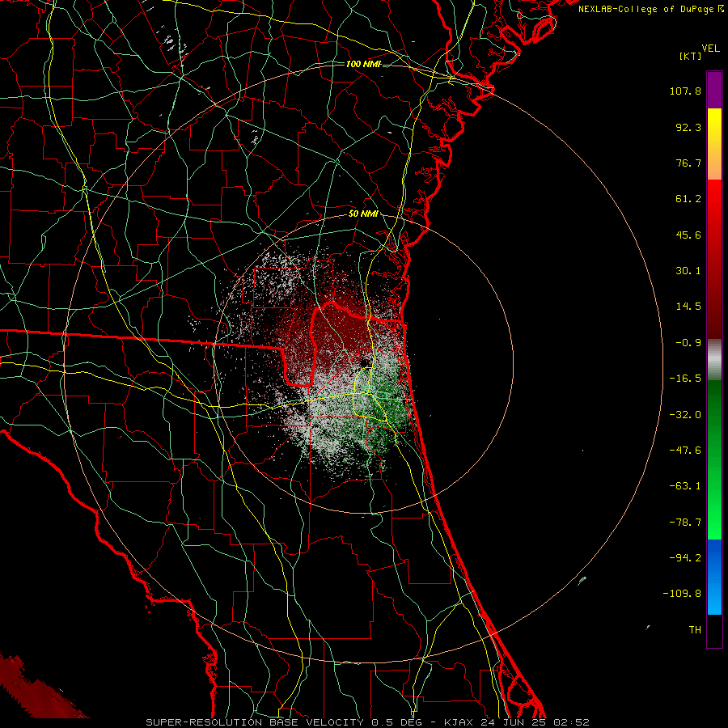Click the KJAX radar site dot at center
The image size is (728, 728).
click(365, 362)
